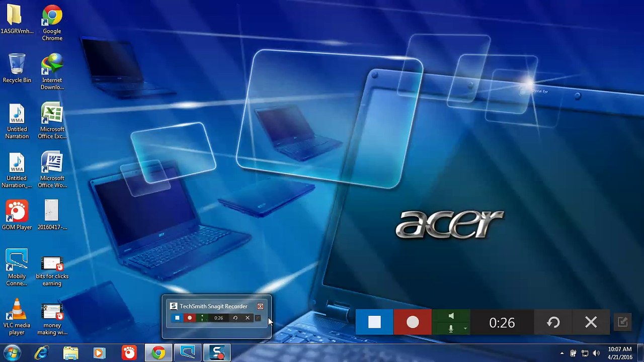Click the Show desktop strip beside the clock
644x362 pixels.
[x=640, y=353]
